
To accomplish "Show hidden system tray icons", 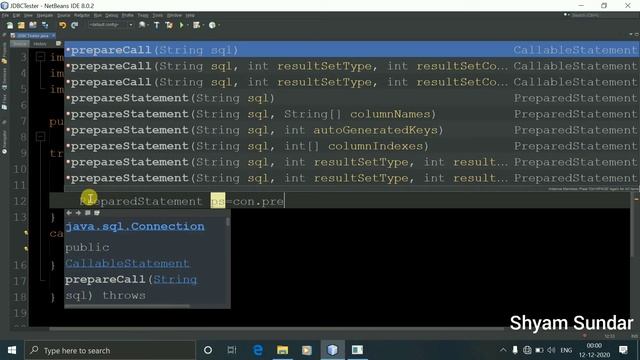I will click(503, 350).
